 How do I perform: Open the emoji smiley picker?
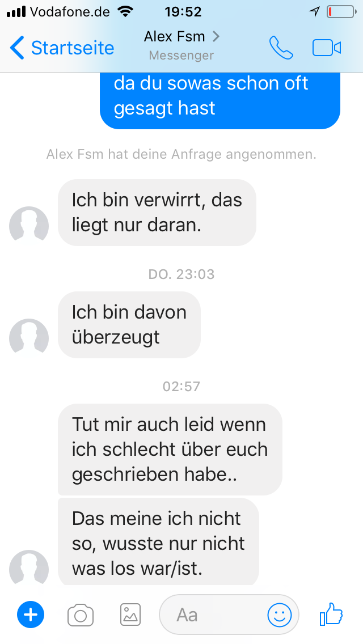[x=280, y=615]
